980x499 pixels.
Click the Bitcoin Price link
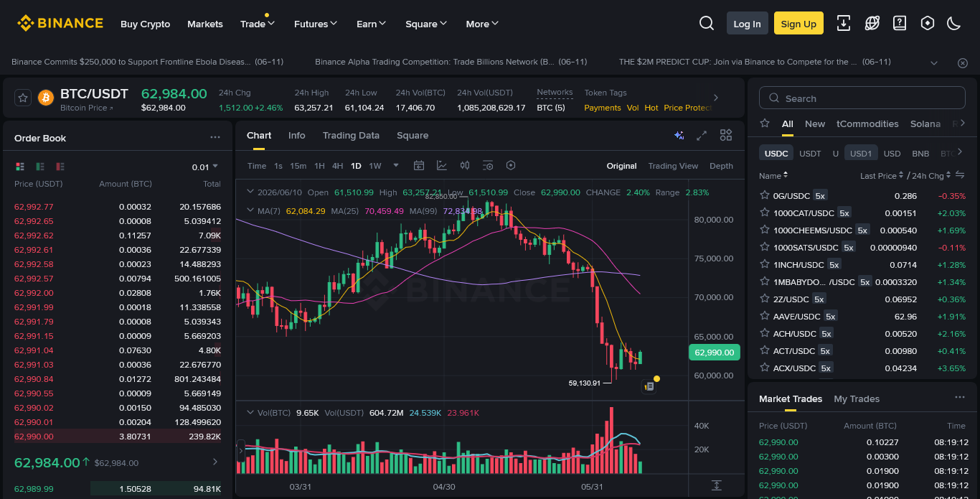pyautogui.click(x=87, y=108)
